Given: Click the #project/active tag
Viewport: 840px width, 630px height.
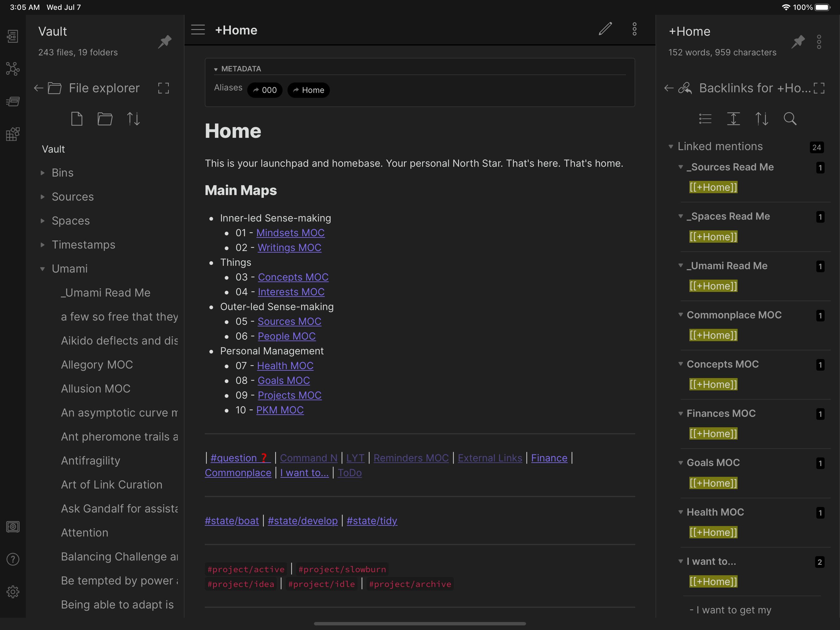Looking at the screenshot, I should [246, 569].
